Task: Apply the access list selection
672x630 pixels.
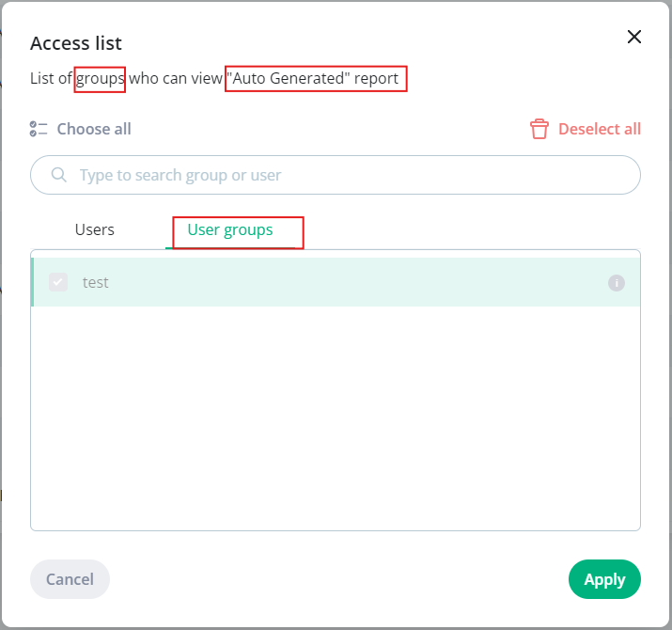Action: point(604,579)
